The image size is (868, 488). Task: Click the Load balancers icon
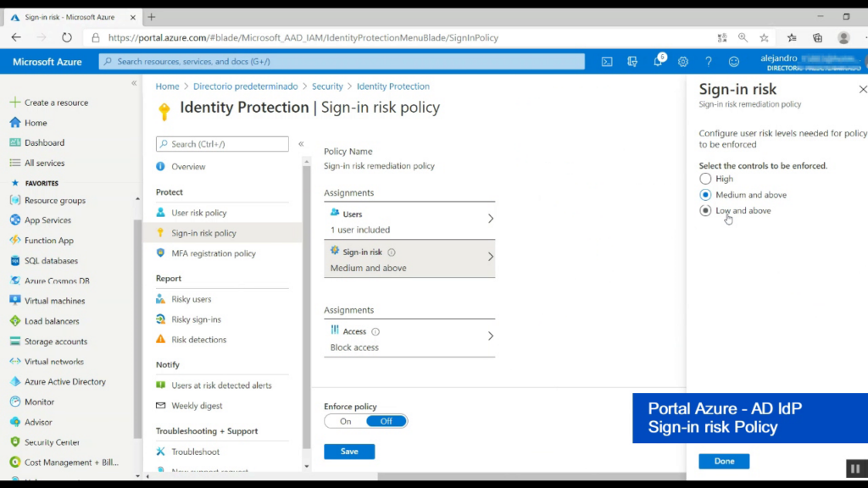tap(15, 321)
